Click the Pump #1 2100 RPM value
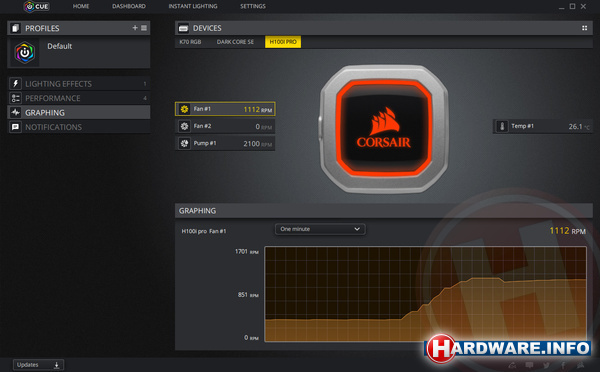This screenshot has height=372, width=600. [258, 144]
